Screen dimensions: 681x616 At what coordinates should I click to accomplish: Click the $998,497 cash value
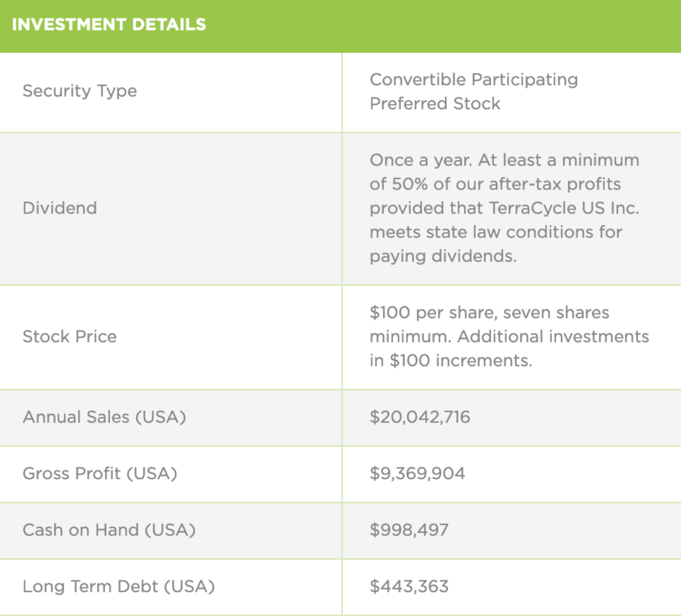pos(409,530)
